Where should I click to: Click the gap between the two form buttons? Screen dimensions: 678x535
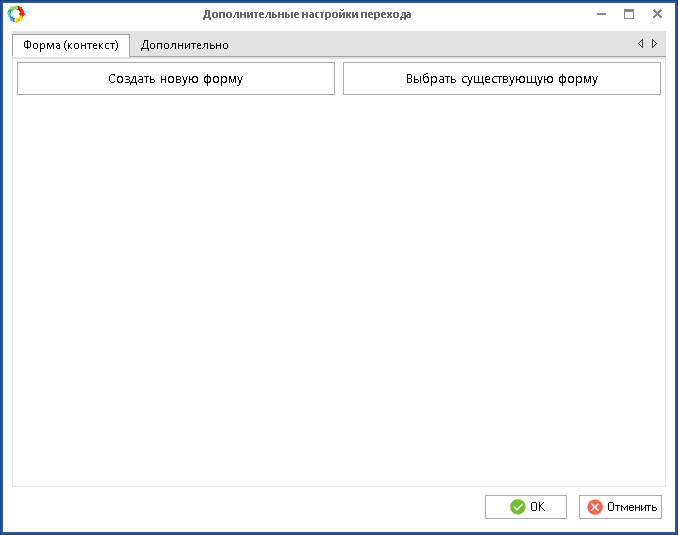click(339, 79)
